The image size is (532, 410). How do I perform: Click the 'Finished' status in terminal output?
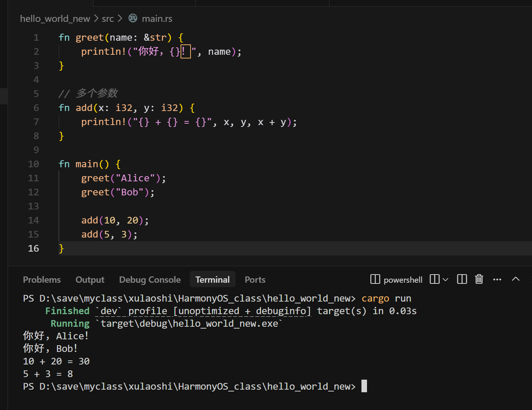click(67, 311)
